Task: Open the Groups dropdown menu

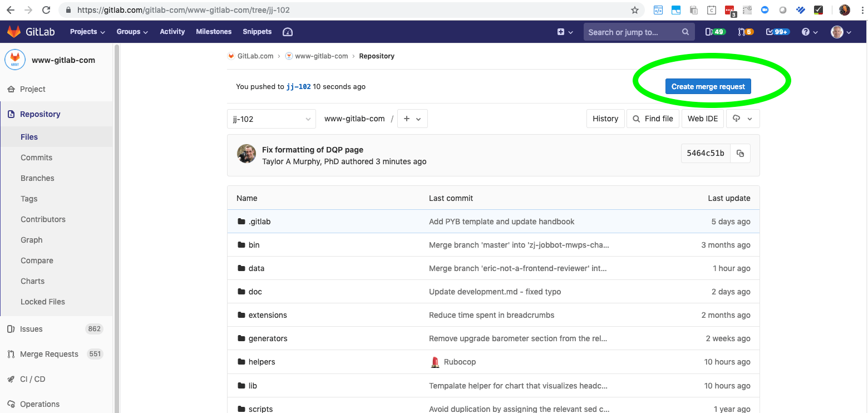Action: [x=132, y=32]
